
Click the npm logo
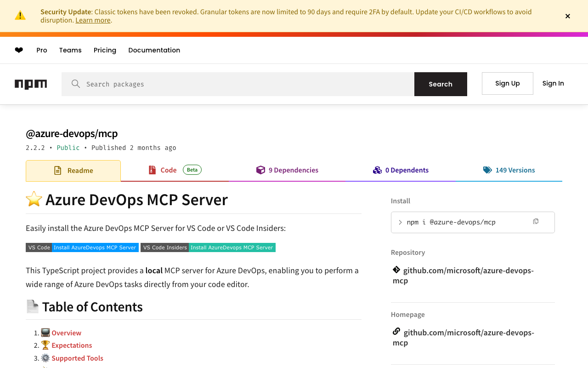[x=31, y=84]
